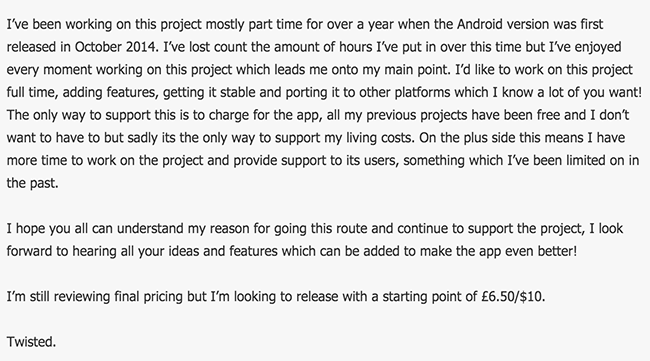Screen dimensions: 650x361
Task: Click the word "Twisted." signature
Action: pyautogui.click(x=31, y=342)
